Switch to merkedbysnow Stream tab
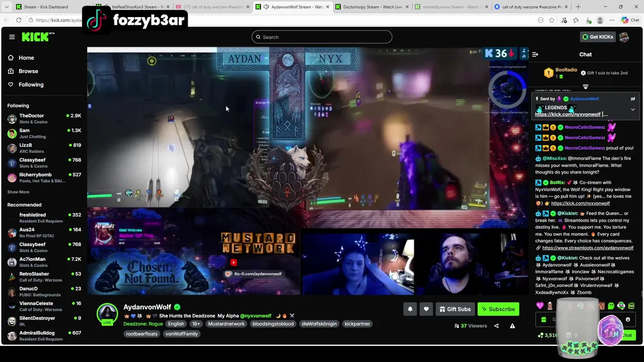Screen dimensions: 644x362 pos(452,7)
